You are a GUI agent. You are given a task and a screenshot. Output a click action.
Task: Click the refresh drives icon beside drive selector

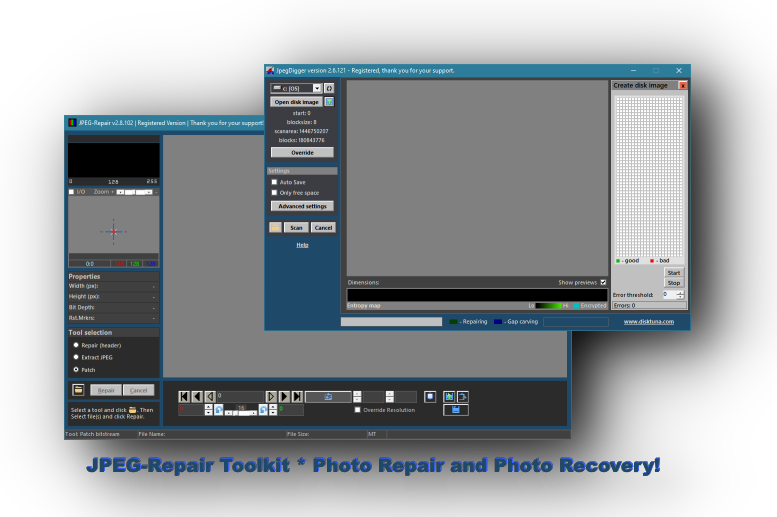tap(329, 88)
